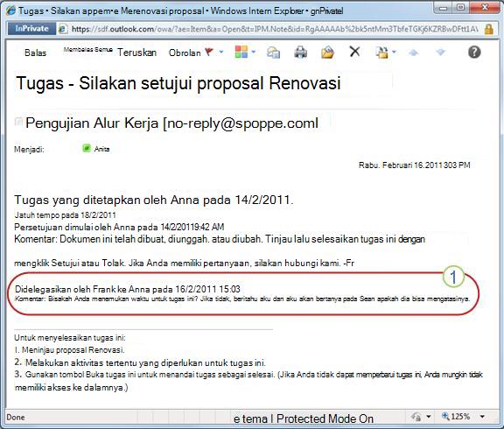
Task: Open the status bar security dropdown
Action: tap(429, 417)
